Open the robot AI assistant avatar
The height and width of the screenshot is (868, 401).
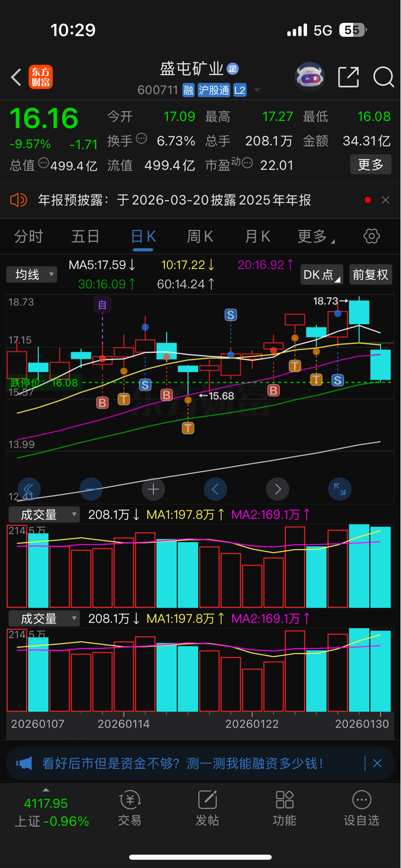(x=310, y=77)
